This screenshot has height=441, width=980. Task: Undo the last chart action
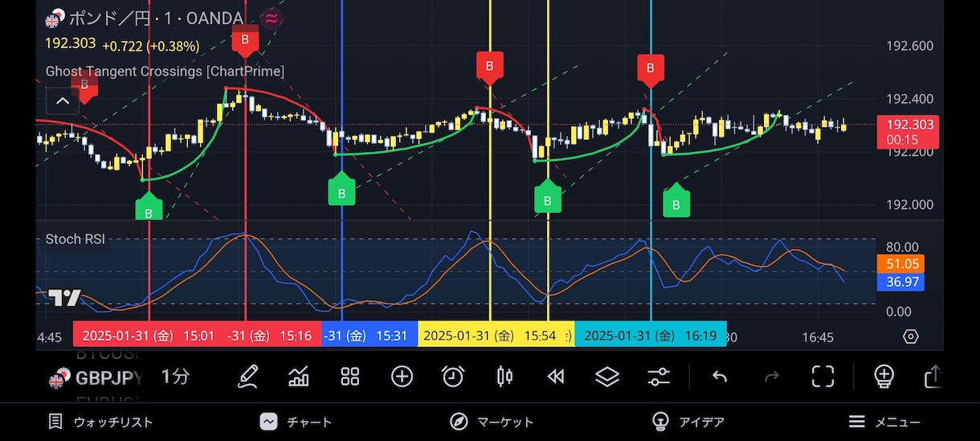[720, 376]
